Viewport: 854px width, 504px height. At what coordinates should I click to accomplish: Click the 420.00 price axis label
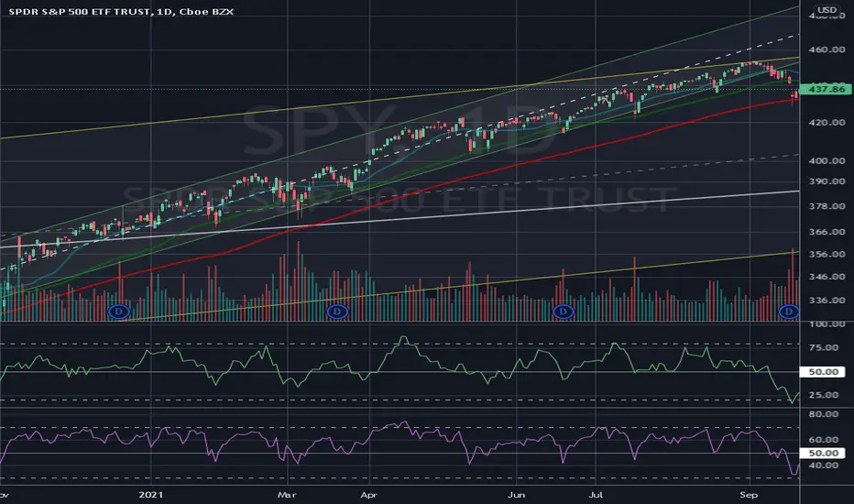click(x=827, y=122)
